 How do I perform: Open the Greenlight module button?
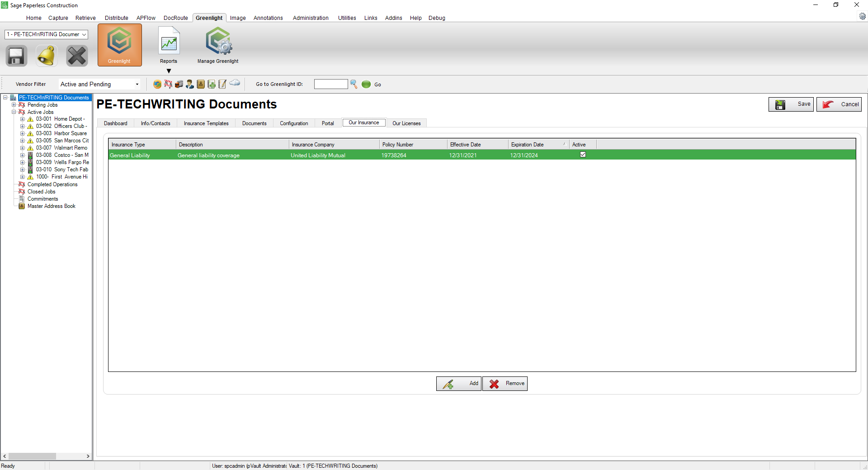coord(119,45)
